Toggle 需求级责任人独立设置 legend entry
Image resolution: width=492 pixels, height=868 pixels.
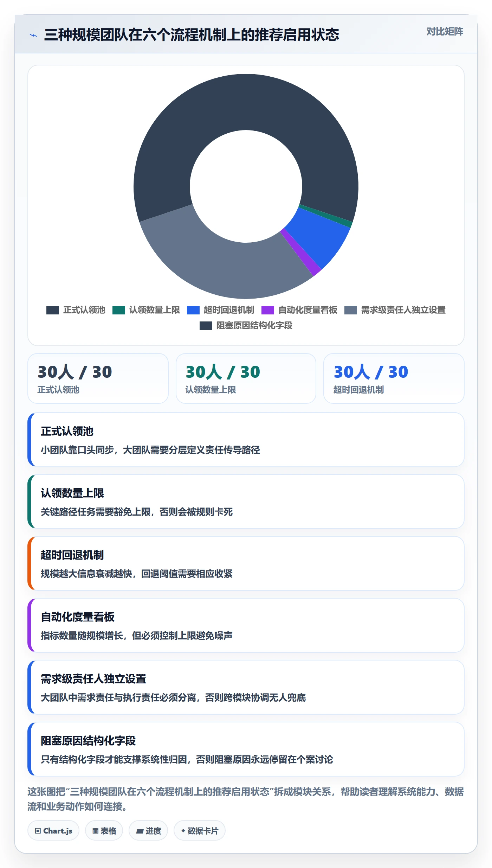tap(395, 310)
